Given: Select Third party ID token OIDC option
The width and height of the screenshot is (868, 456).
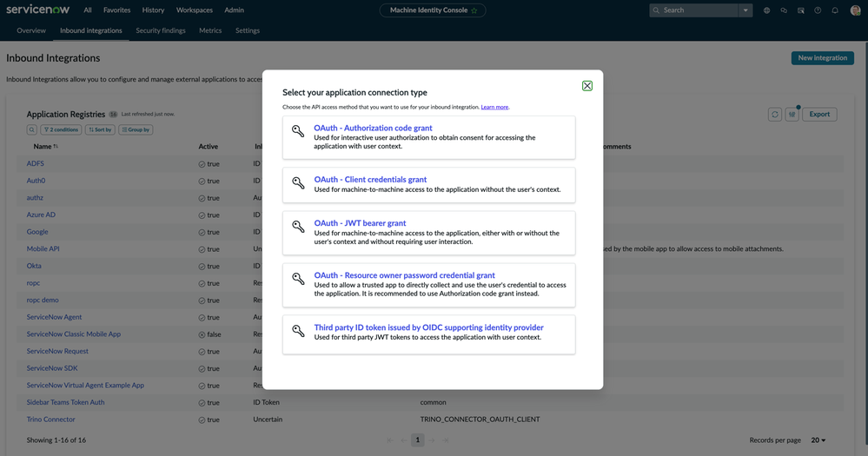Looking at the screenshot, I should point(428,334).
